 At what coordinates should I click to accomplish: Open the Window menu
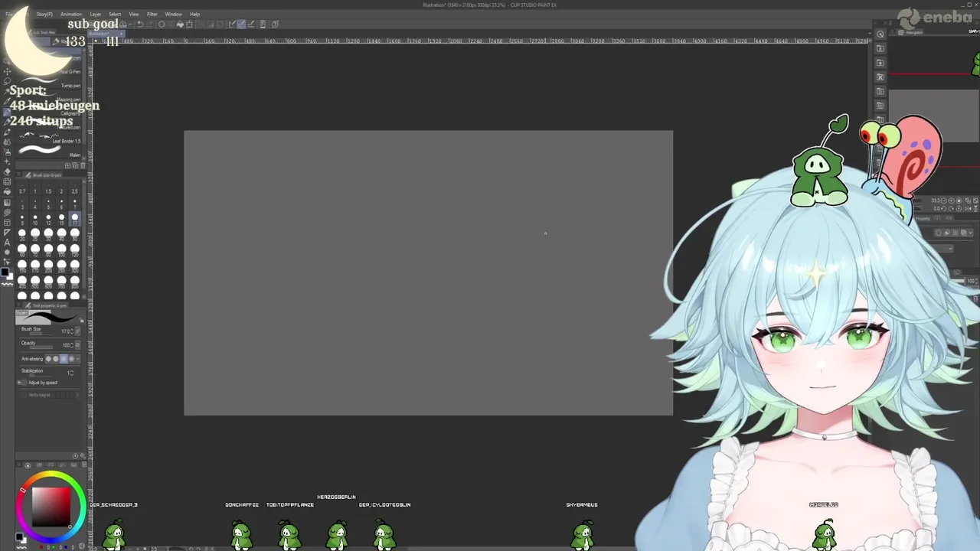(174, 14)
